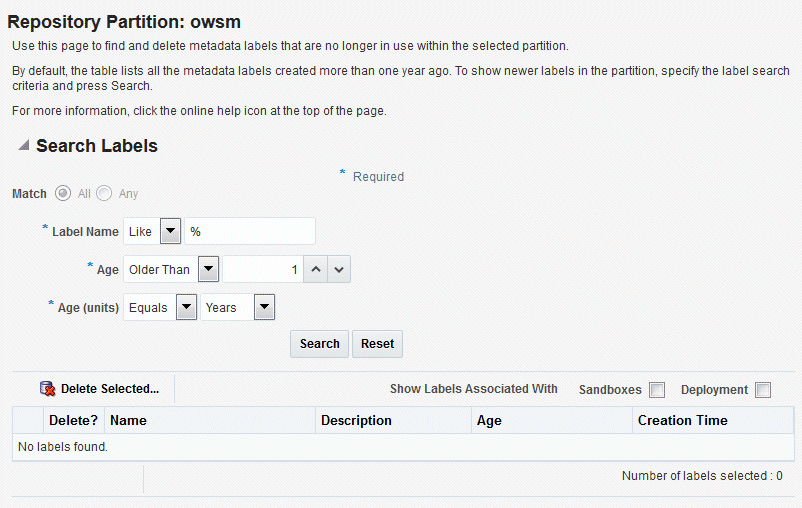
Task: Select the All match radio button
Action: pyautogui.click(x=63, y=193)
